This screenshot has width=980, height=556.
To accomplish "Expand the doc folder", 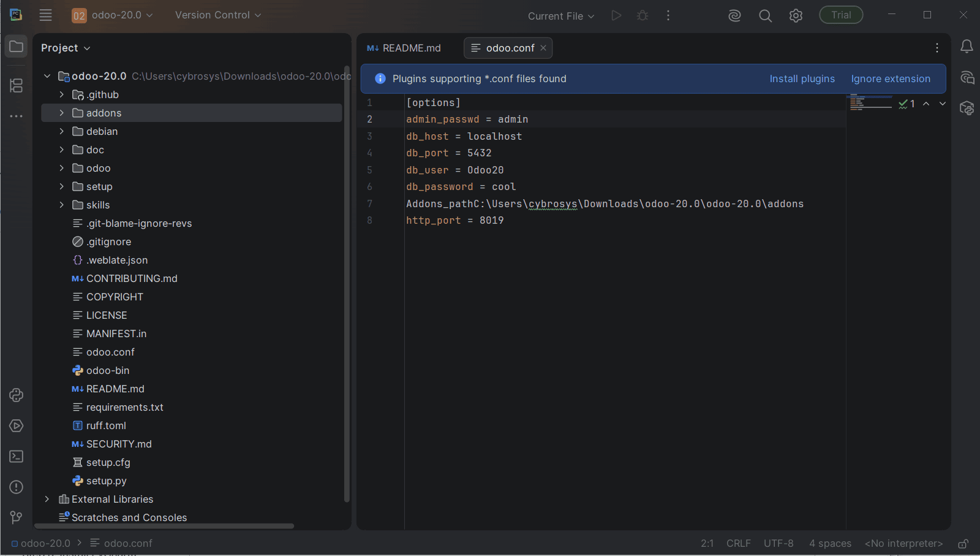I will click(x=61, y=150).
